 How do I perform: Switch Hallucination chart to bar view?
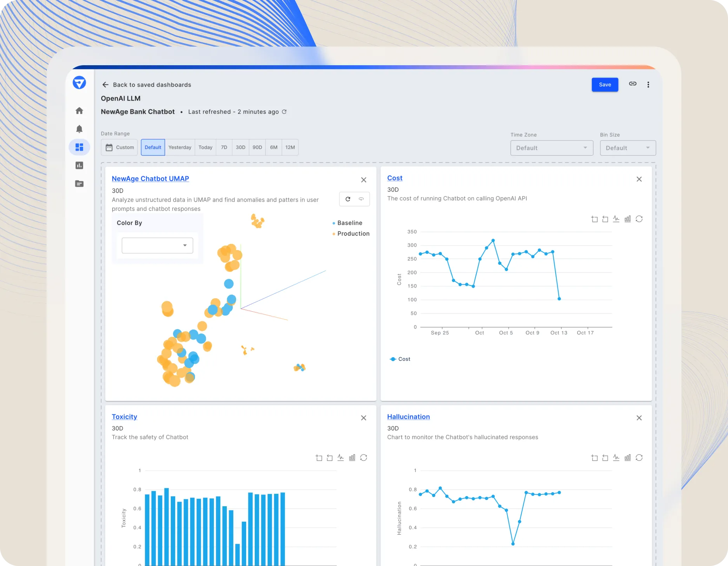pyautogui.click(x=628, y=457)
